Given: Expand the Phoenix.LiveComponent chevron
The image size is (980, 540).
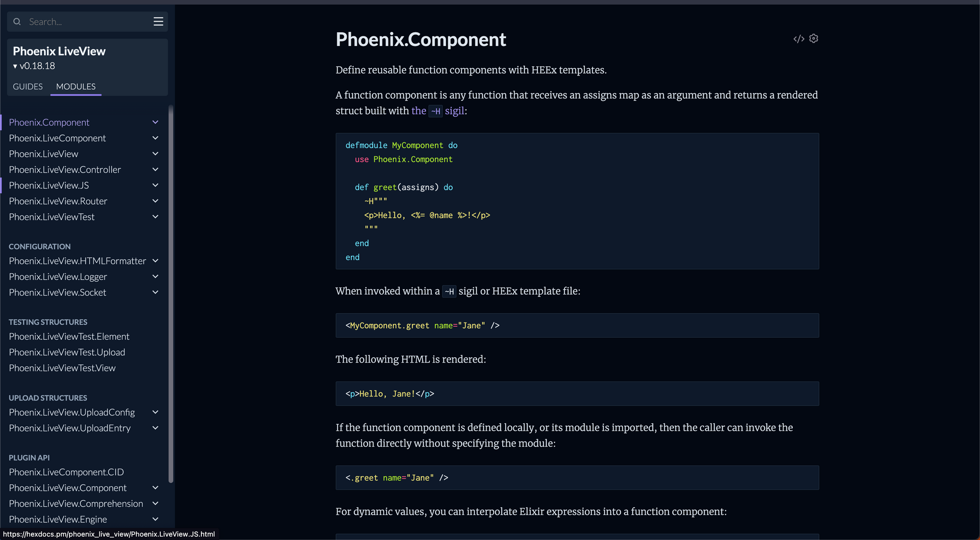Looking at the screenshot, I should click(155, 138).
